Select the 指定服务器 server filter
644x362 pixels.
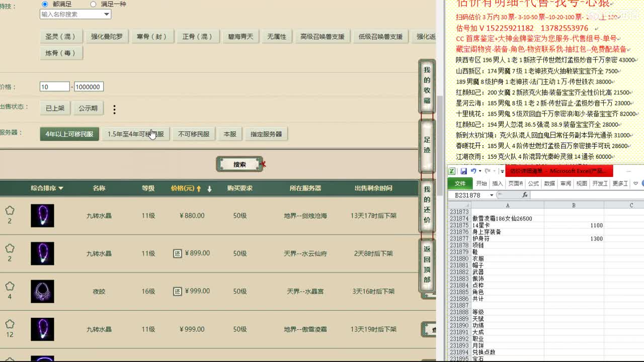click(266, 134)
